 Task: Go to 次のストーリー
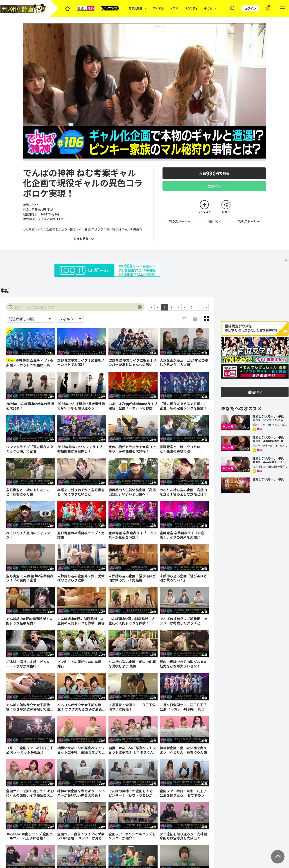[249, 221]
